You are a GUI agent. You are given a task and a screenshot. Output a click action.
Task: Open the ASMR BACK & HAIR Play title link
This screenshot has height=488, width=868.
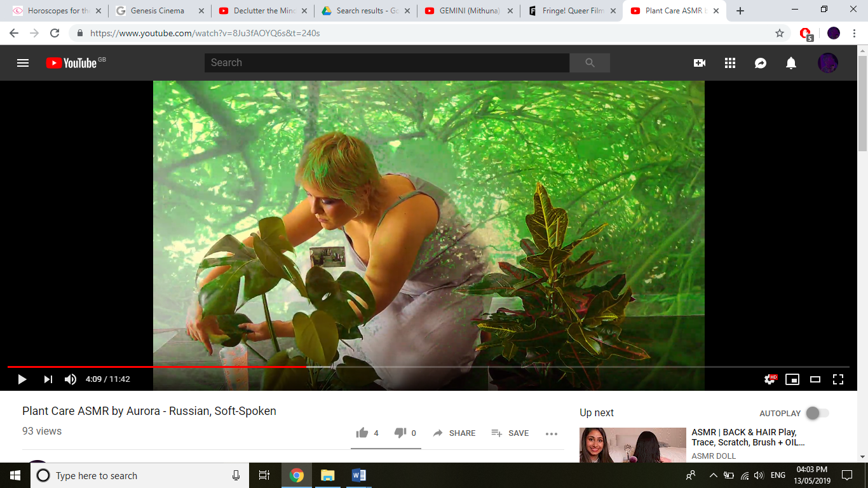[x=749, y=437]
